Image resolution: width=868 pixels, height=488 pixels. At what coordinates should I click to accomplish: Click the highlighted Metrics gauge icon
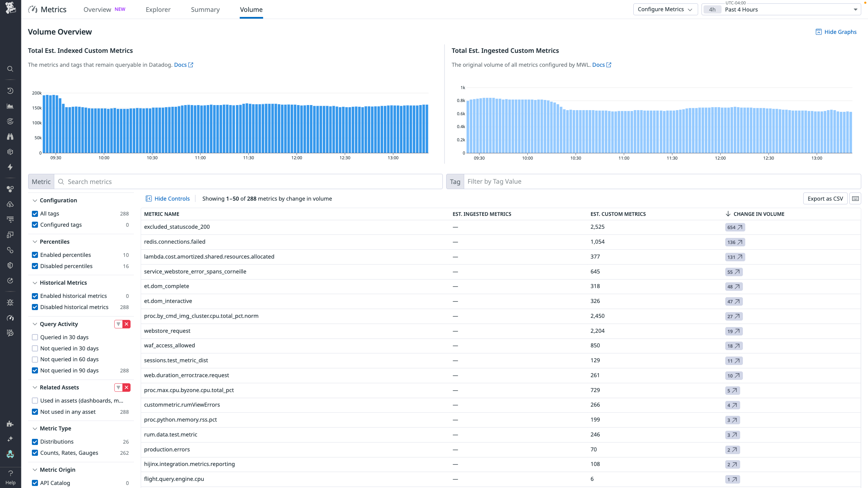point(10,318)
